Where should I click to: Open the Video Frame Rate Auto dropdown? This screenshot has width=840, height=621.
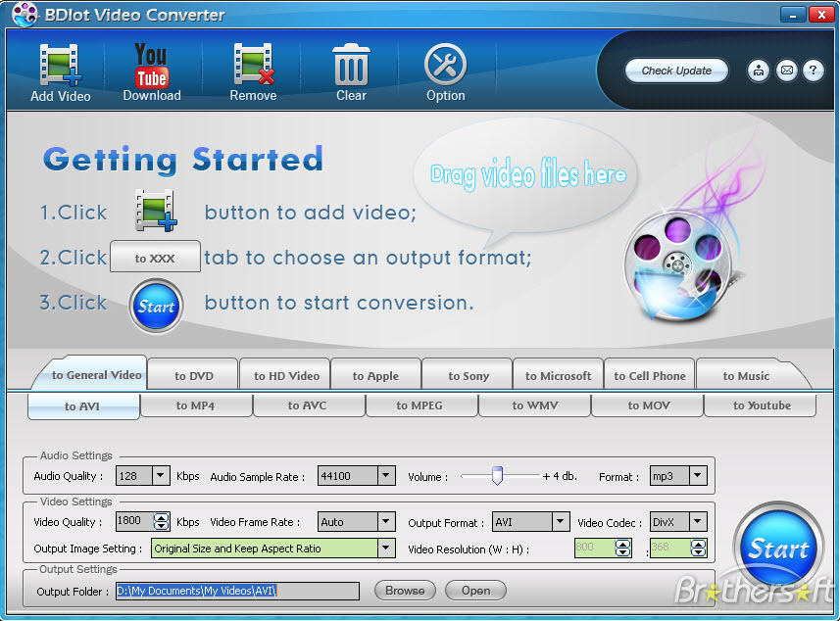[386, 521]
